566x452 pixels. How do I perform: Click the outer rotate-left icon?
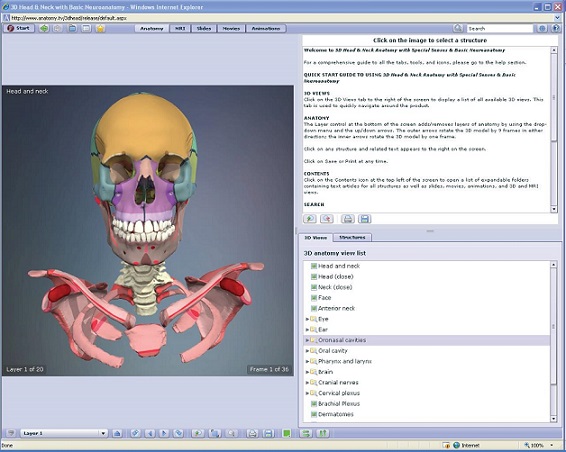click(135, 433)
